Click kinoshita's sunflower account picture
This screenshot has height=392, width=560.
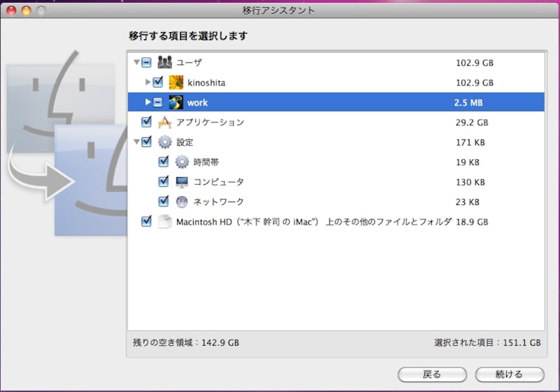[176, 83]
